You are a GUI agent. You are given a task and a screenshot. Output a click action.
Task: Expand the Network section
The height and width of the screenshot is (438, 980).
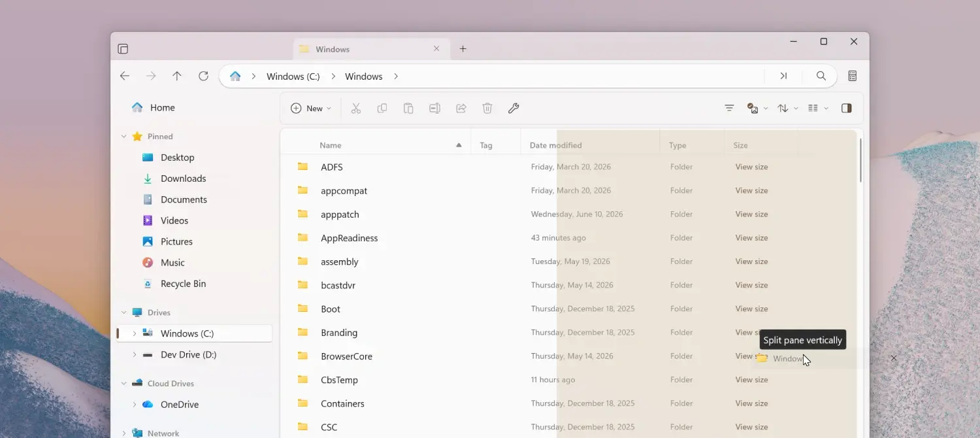124,433
